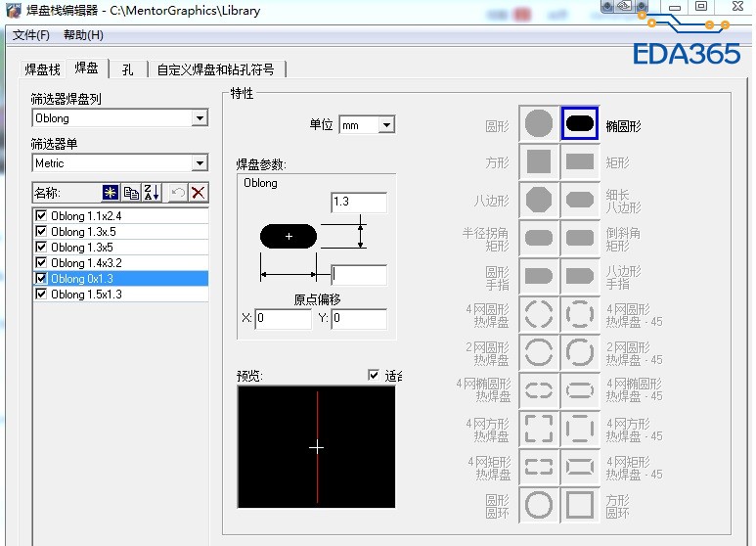Select the octagonal finger (八边形手指) shape
Image resolution: width=756 pixels, height=546 pixels.
(x=580, y=276)
